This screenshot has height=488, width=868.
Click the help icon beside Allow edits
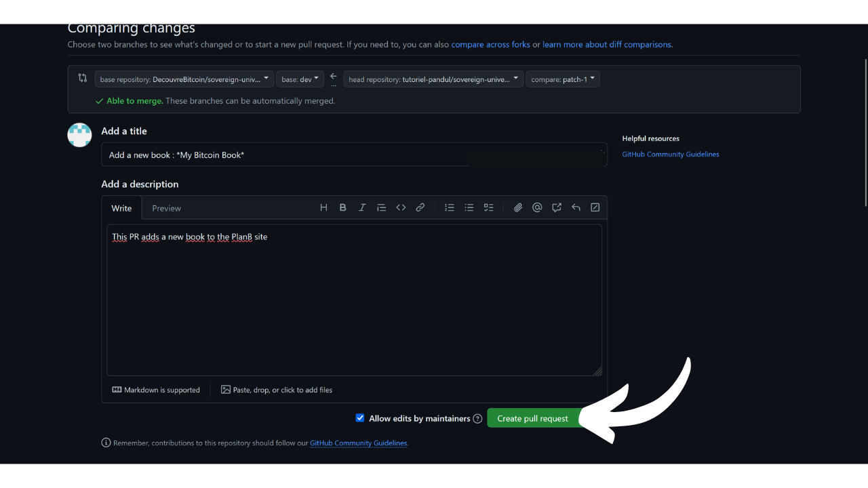coord(477,419)
